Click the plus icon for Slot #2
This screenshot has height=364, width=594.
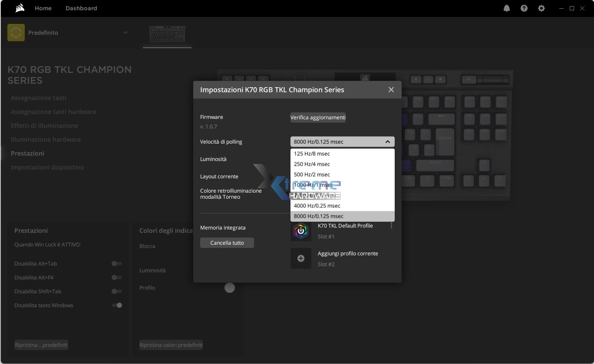point(300,259)
